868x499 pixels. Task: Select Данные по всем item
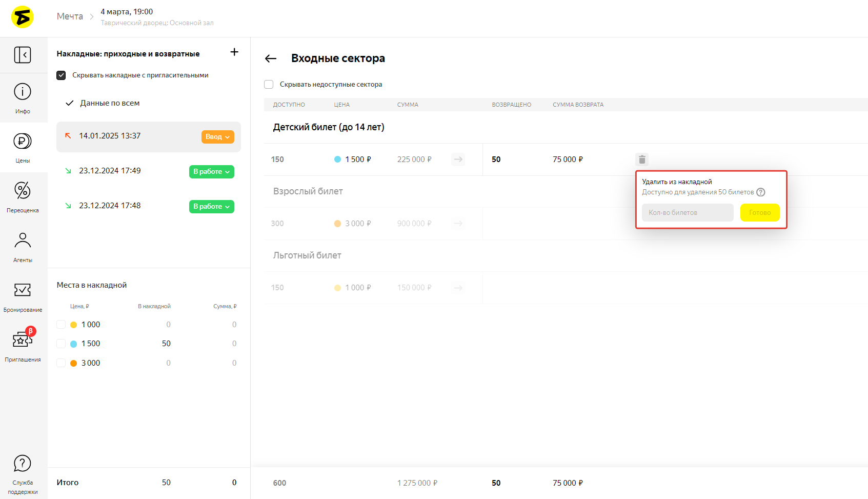(x=110, y=103)
